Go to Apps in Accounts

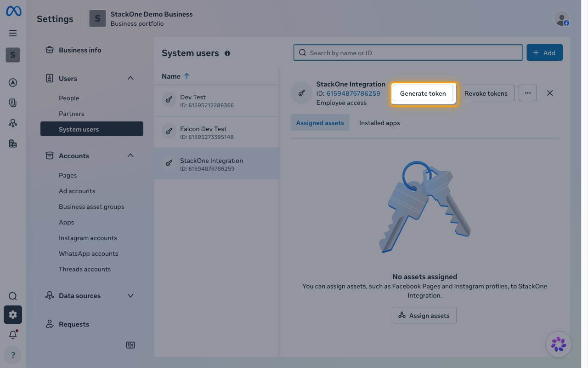pos(67,222)
